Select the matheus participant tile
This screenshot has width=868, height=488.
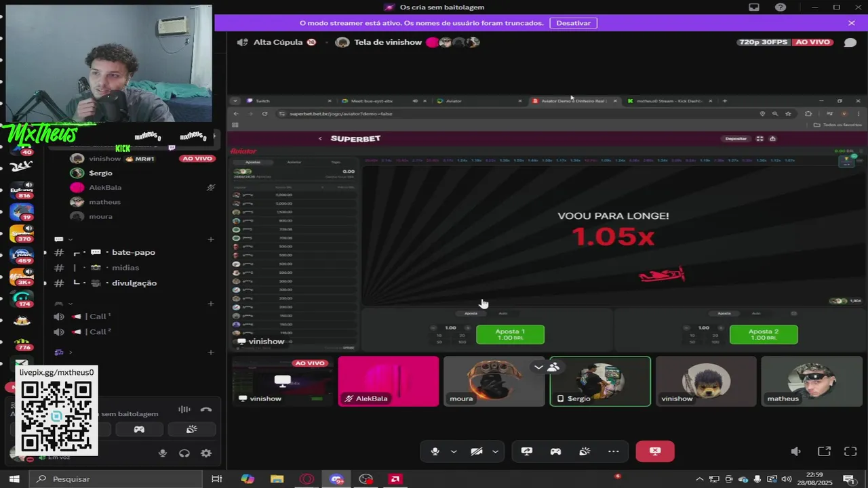(x=812, y=381)
